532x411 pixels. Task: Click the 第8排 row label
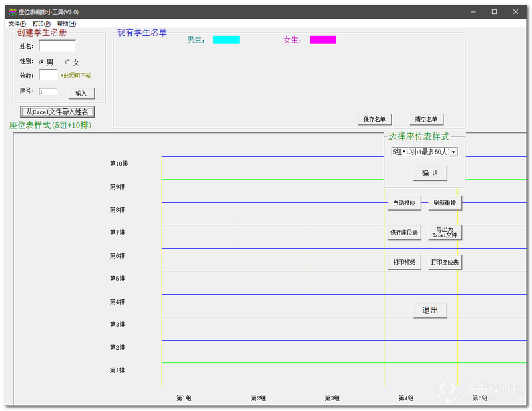tap(117, 209)
